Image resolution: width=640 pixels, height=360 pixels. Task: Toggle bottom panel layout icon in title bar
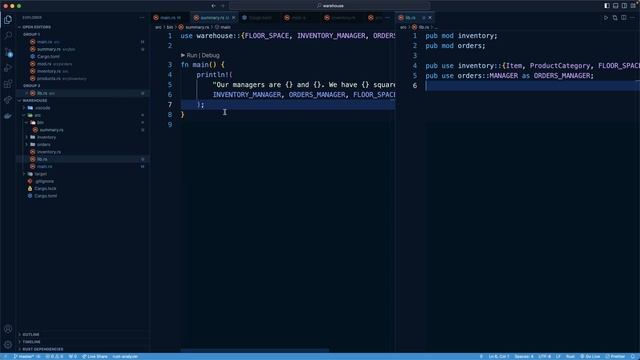(x=616, y=6)
